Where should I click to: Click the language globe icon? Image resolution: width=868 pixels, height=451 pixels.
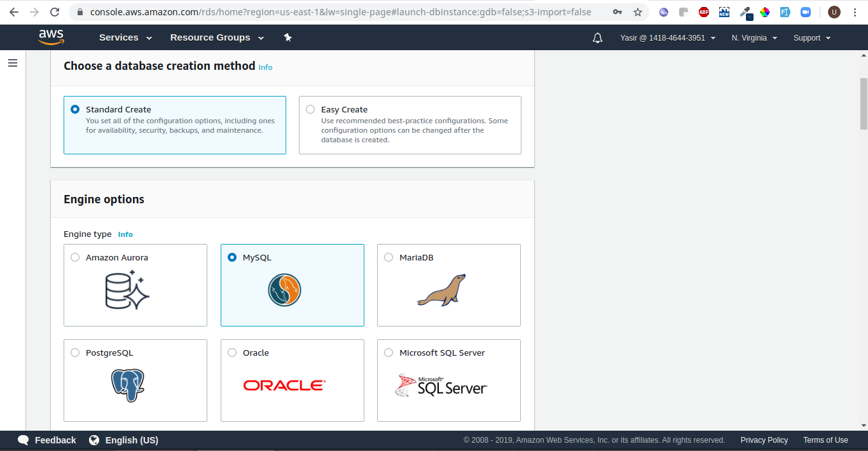pyautogui.click(x=94, y=440)
